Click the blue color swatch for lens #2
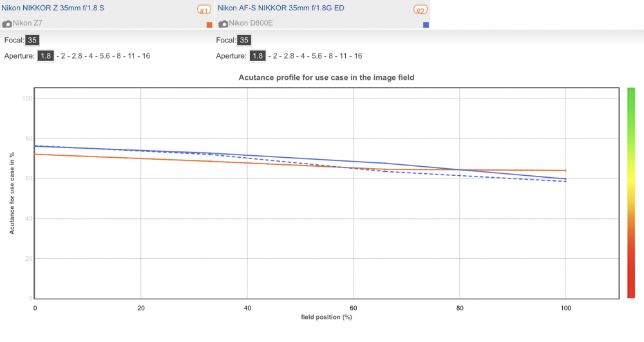 click(426, 24)
